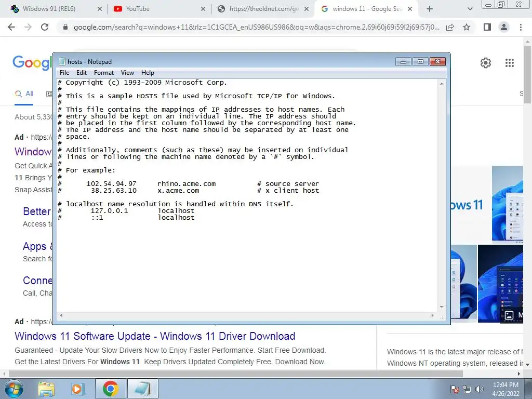The image size is (532, 399).
Task: Click Notepad horizontal scrollbar left arrow
Action: tap(61, 315)
